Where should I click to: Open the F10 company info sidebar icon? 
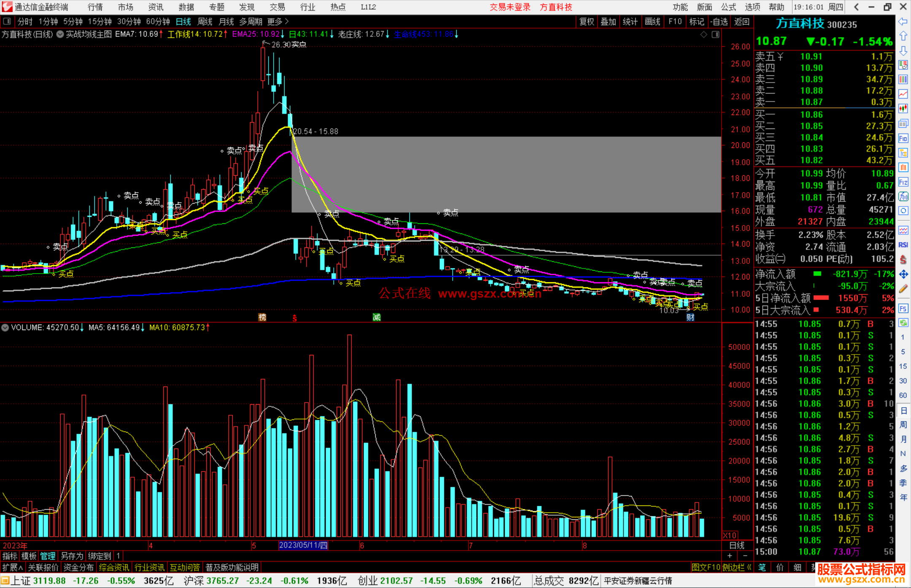click(x=903, y=138)
